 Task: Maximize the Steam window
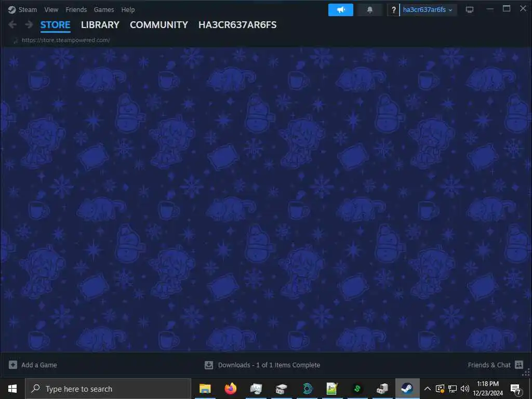[x=506, y=9]
